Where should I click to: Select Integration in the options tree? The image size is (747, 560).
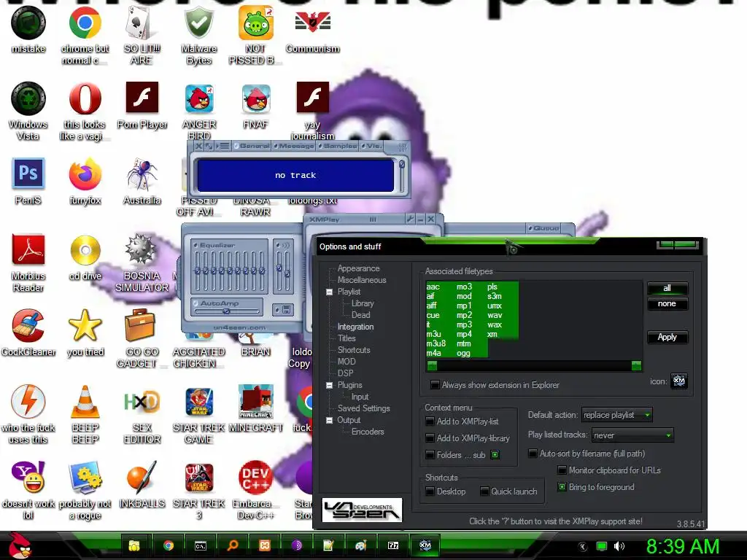click(x=355, y=327)
